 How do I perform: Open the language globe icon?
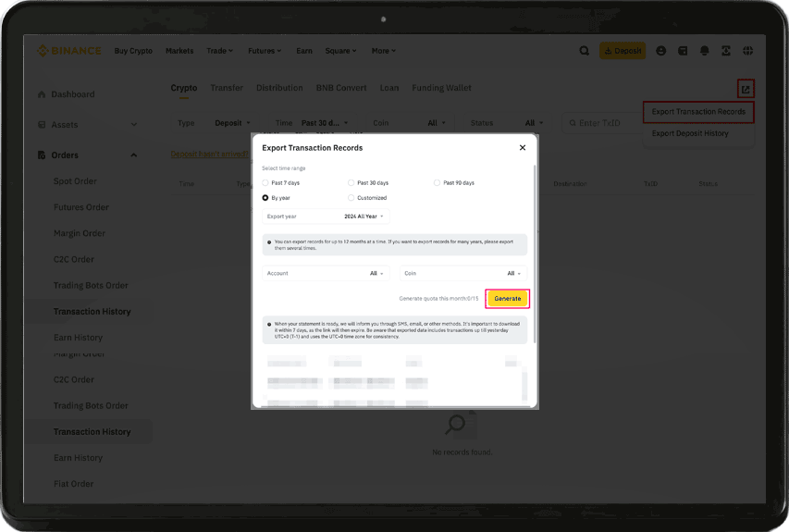click(748, 51)
